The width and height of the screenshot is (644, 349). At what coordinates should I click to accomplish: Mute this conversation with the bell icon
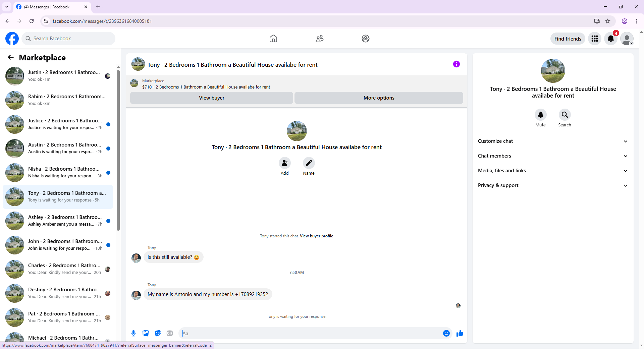[541, 115]
